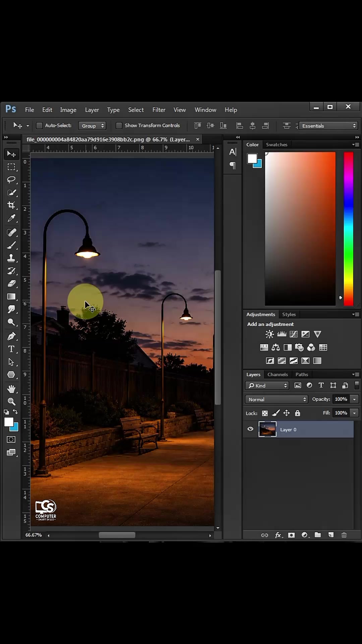Activate the Eraser tool

11,283
